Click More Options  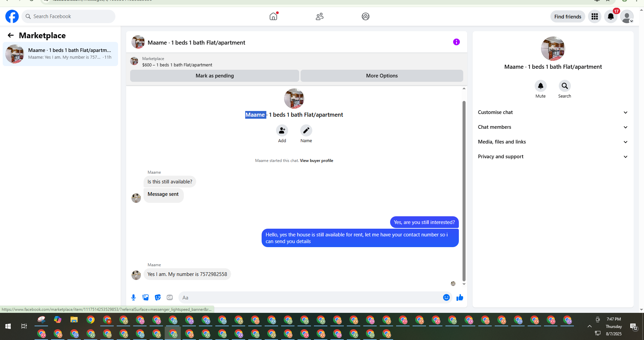click(x=382, y=76)
